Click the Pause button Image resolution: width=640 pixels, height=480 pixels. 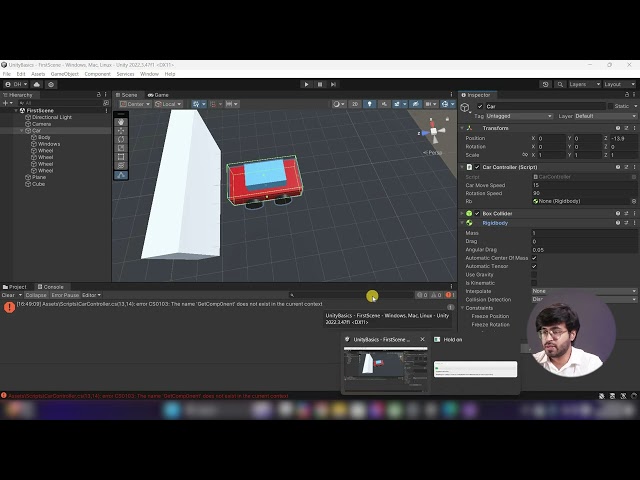coord(320,84)
